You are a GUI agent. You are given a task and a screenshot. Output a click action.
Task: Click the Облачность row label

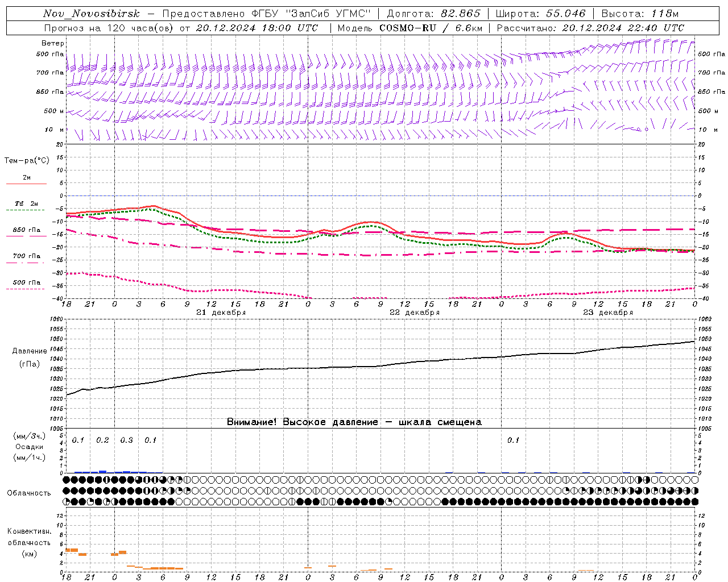pos(29,493)
